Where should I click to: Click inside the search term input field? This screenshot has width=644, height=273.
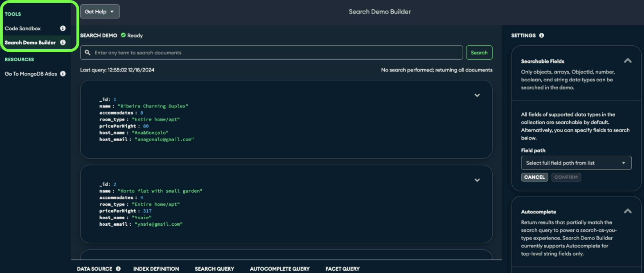point(259,52)
